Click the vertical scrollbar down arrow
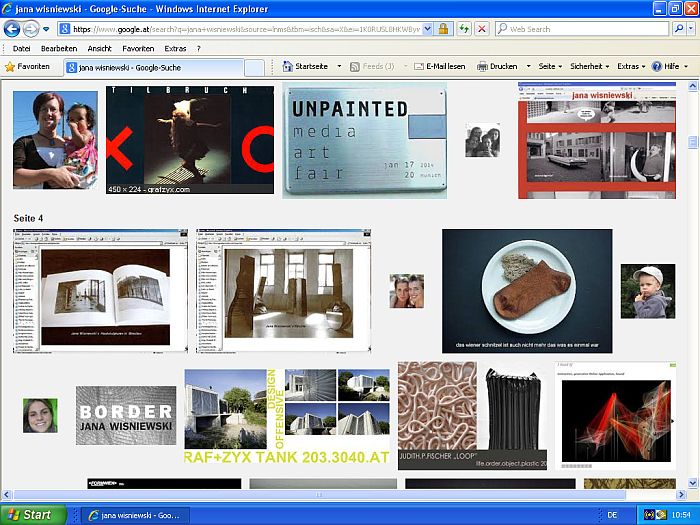This screenshot has height=525, width=700. point(693,483)
